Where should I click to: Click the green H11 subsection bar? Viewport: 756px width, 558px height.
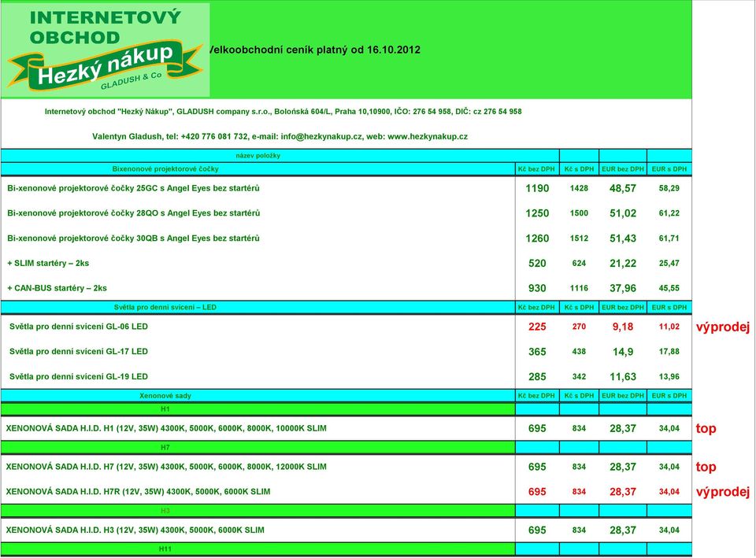(x=258, y=549)
